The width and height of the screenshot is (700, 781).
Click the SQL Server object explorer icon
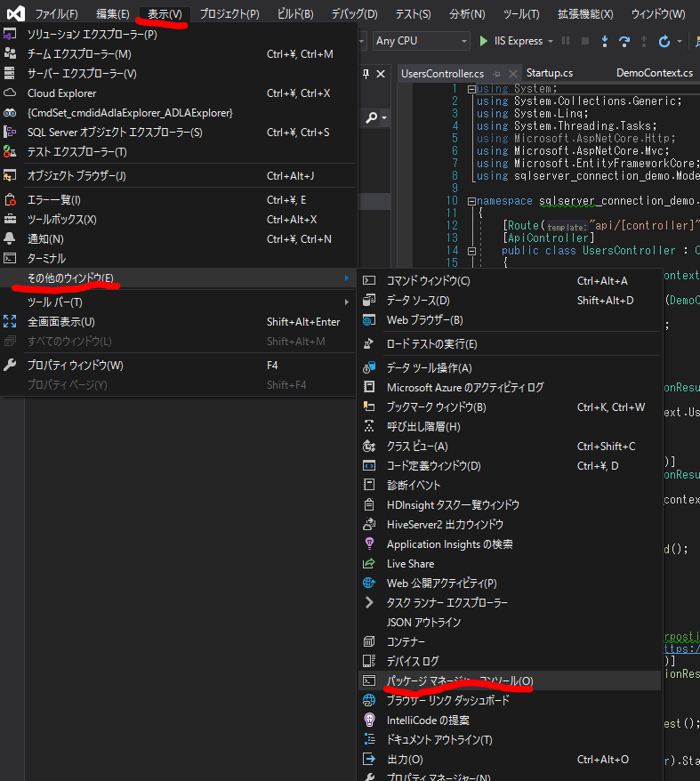(x=10, y=132)
